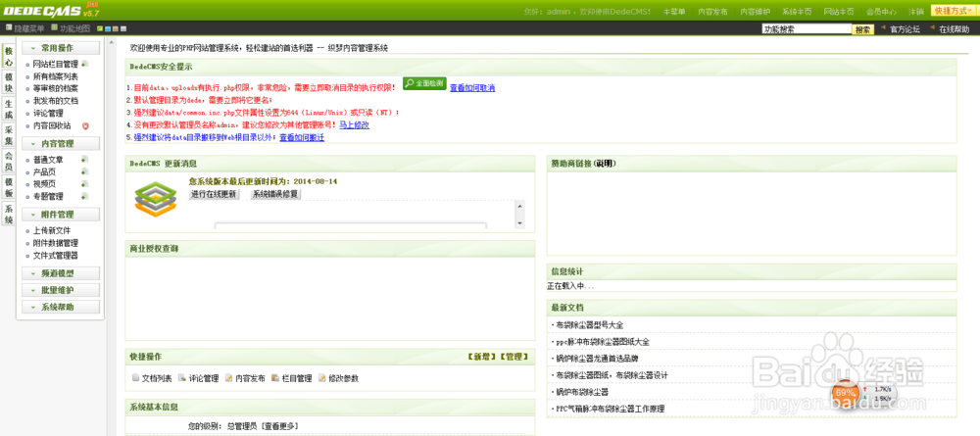Open the 功能地图 icon
The height and width of the screenshot is (436, 980).
[x=55, y=27]
